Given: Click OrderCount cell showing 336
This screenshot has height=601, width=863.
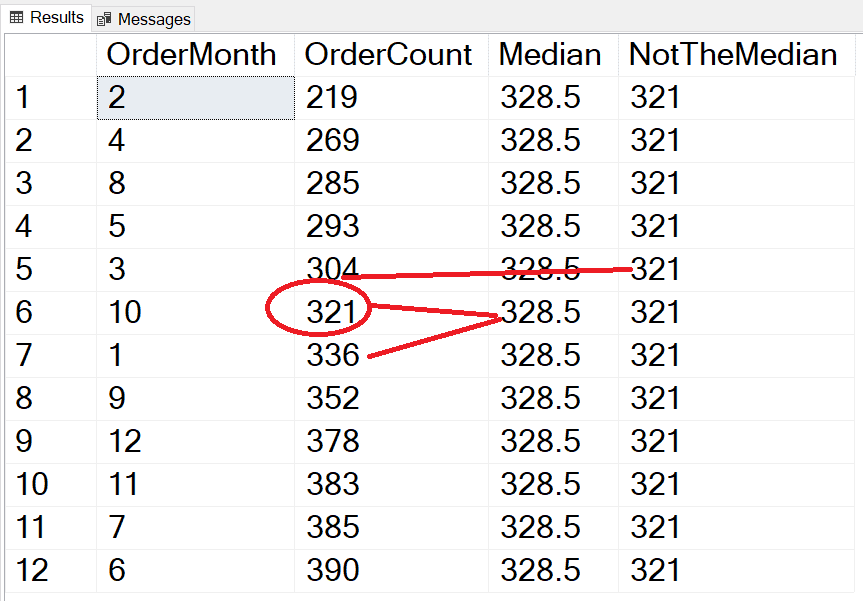Looking at the screenshot, I should (x=333, y=355).
